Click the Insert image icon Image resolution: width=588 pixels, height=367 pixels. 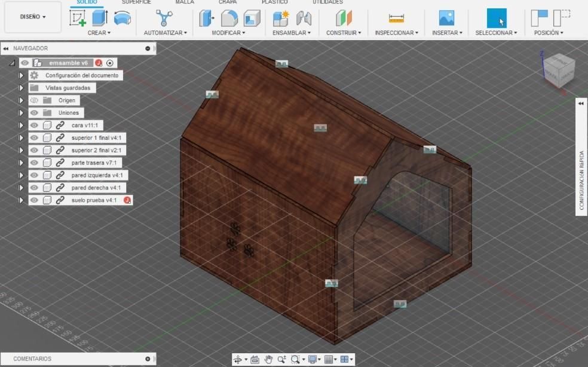click(446, 18)
